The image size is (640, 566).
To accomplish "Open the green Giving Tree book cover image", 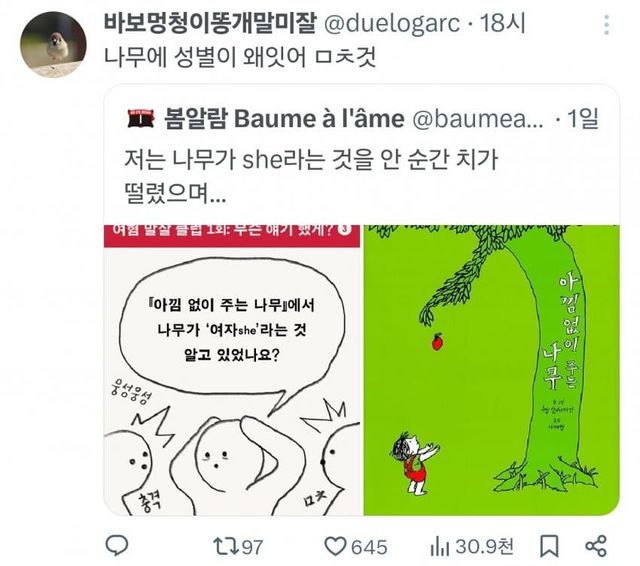I will coord(491,370).
